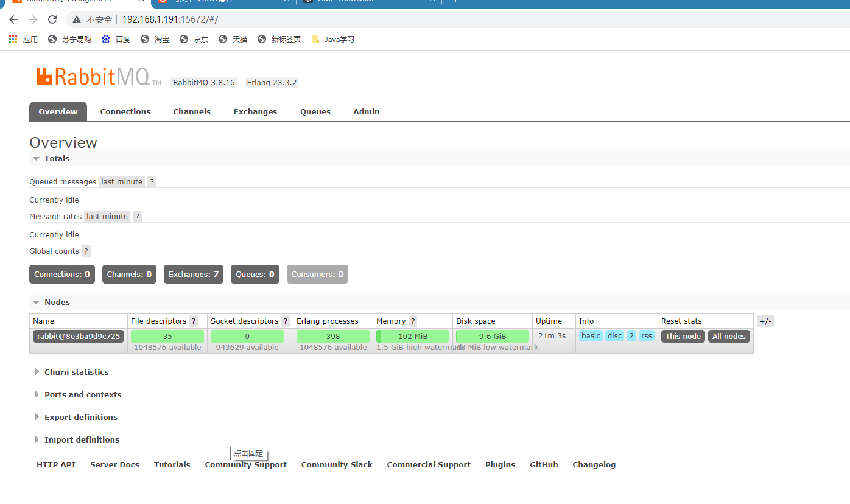
Task: Click help icon next to Queued messages
Action: coord(152,181)
